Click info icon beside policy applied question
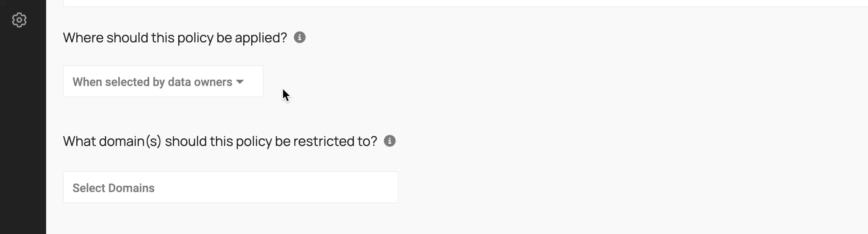The width and height of the screenshot is (868, 234). click(x=299, y=37)
